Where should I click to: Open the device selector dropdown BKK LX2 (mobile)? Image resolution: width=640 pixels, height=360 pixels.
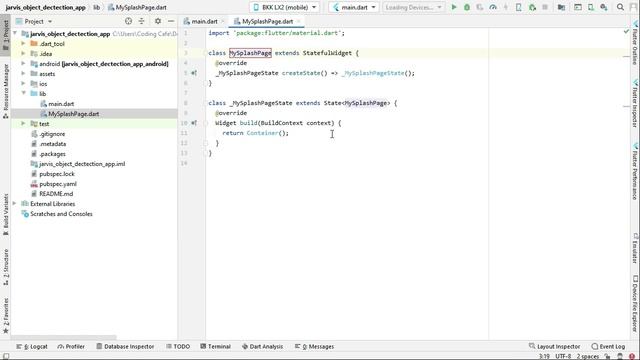click(284, 7)
